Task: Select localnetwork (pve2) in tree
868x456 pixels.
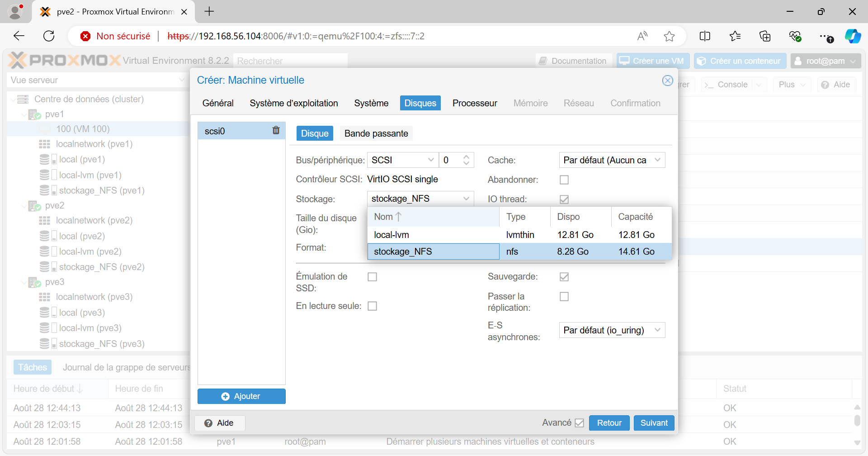Action: [94, 220]
